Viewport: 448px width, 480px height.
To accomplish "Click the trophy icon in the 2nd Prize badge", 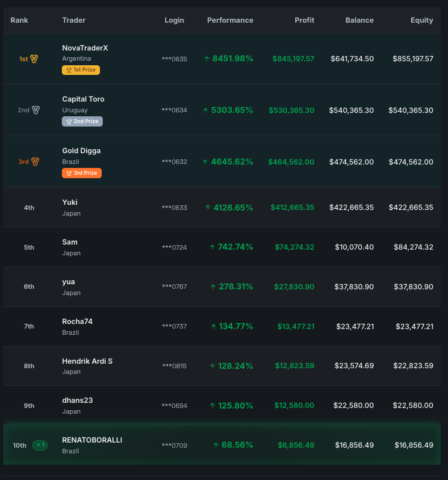I will pos(69,121).
